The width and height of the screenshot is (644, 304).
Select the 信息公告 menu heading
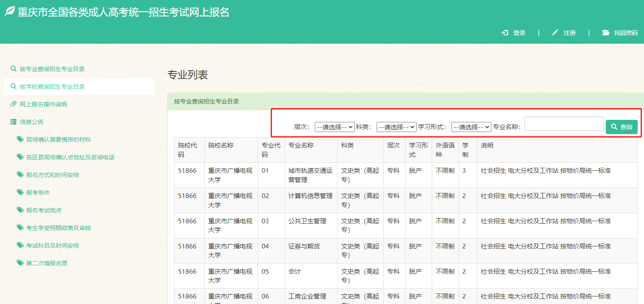coord(32,122)
